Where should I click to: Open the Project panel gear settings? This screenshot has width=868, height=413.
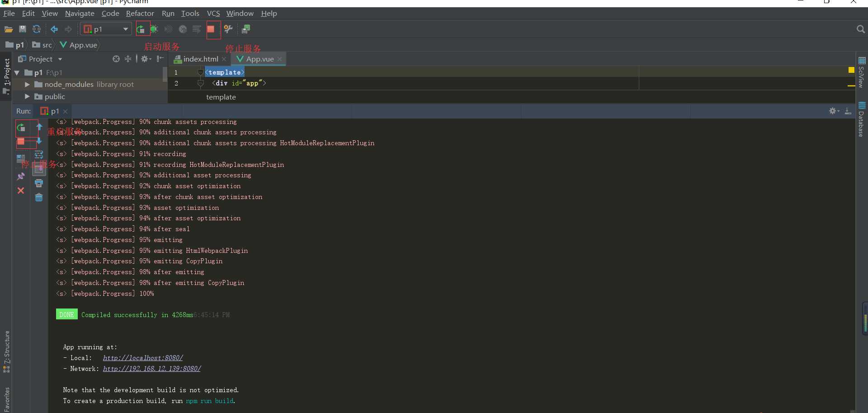(146, 59)
